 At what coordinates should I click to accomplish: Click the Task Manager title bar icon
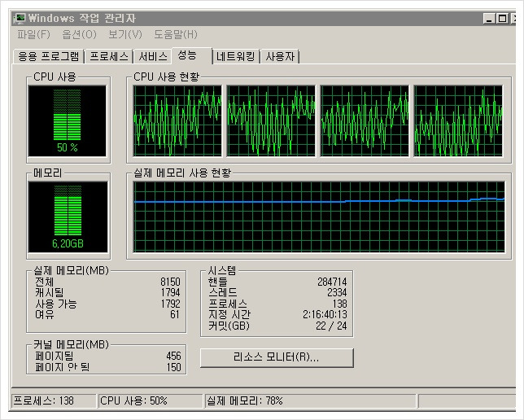20,18
